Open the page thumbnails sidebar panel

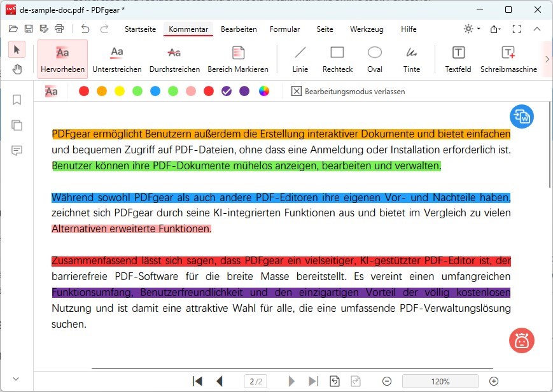(17, 125)
